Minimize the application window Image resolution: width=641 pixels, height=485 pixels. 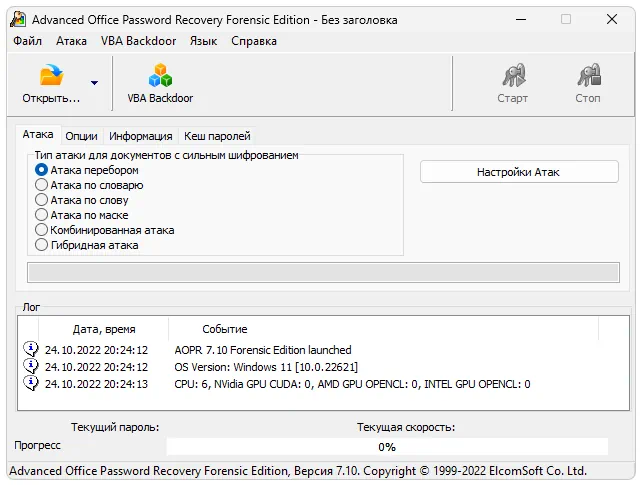(x=521, y=19)
